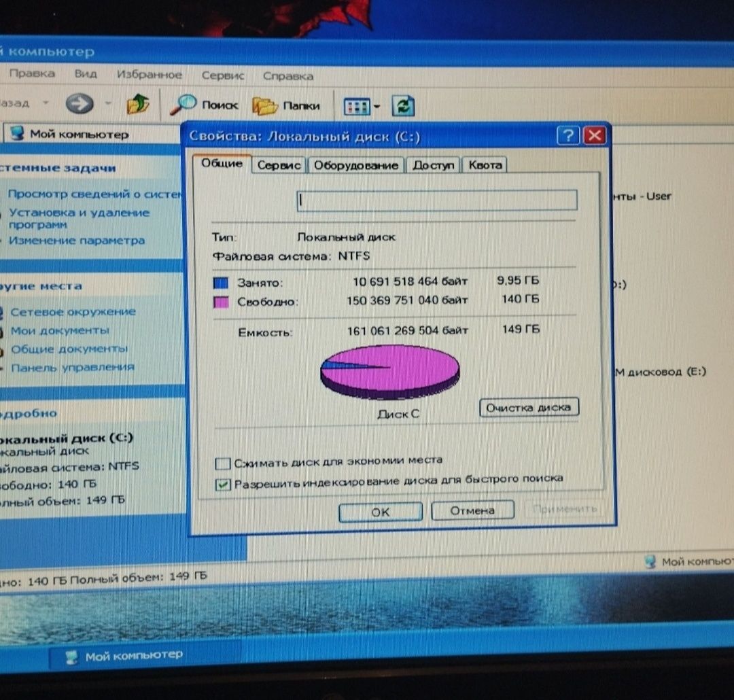Open the Views icon menu
Image resolution: width=734 pixels, height=700 pixels.
(357, 107)
